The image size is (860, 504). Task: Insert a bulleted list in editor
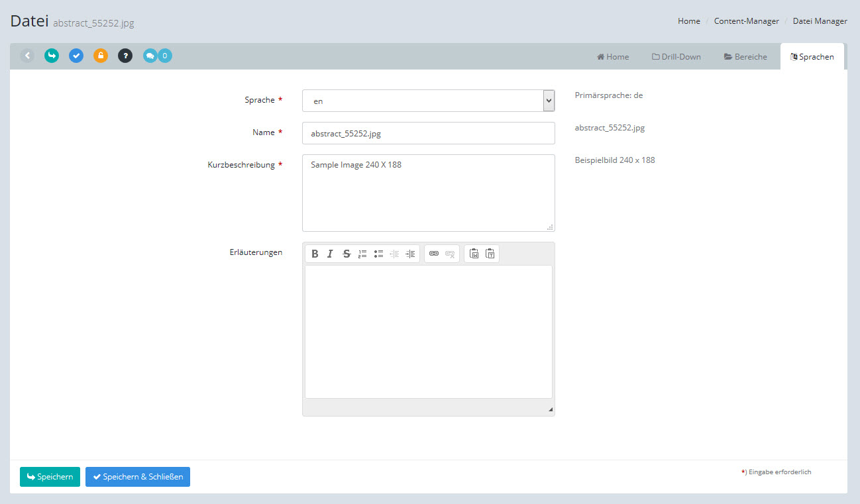point(378,254)
